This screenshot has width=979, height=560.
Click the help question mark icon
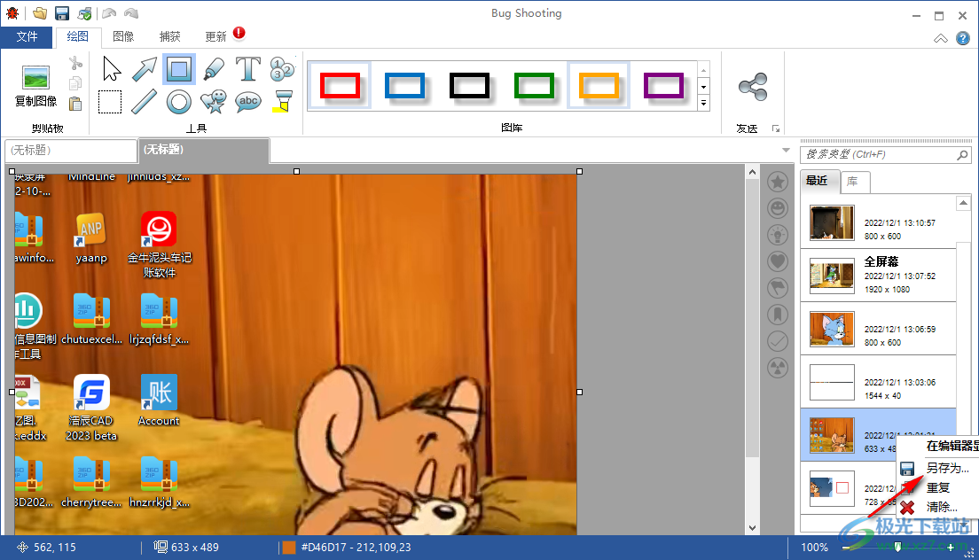tap(963, 38)
